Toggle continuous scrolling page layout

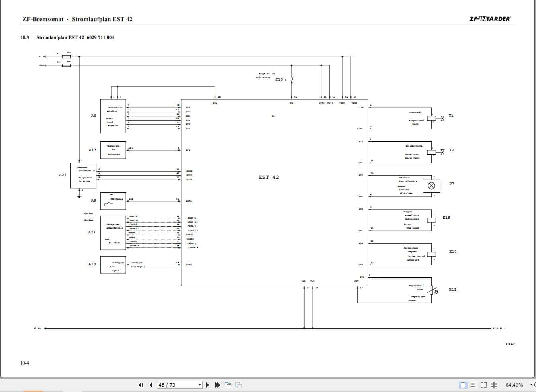point(472,385)
